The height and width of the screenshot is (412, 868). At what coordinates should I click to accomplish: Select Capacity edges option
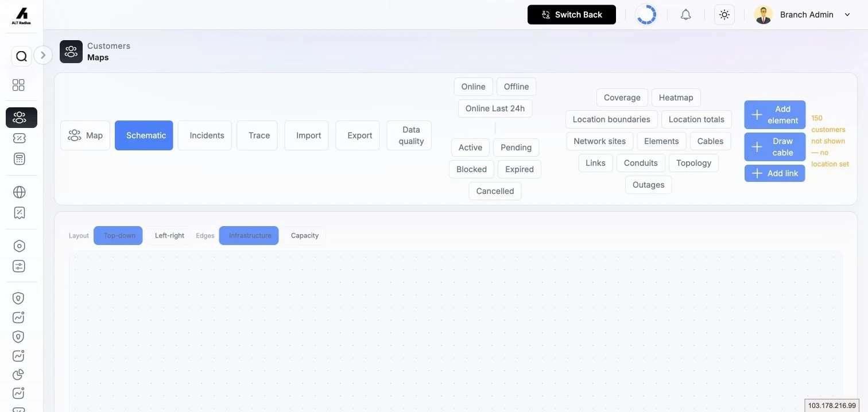[305, 235]
